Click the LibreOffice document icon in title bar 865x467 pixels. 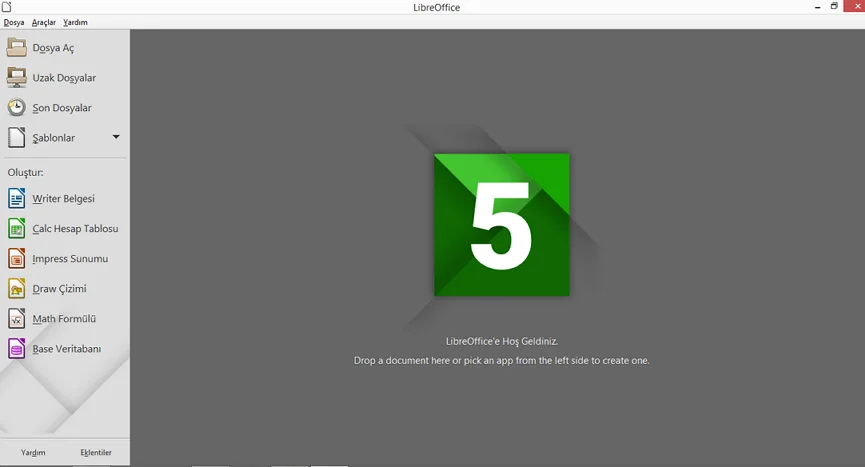coord(7,7)
